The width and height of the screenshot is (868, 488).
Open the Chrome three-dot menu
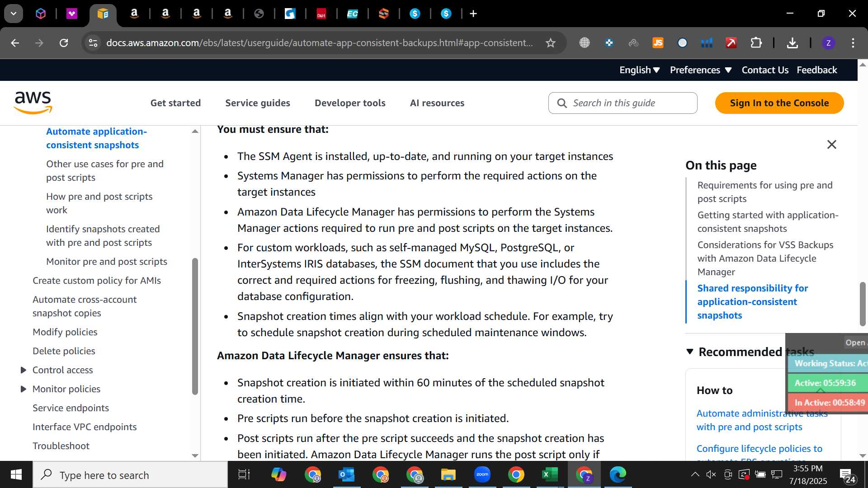pos(853,43)
